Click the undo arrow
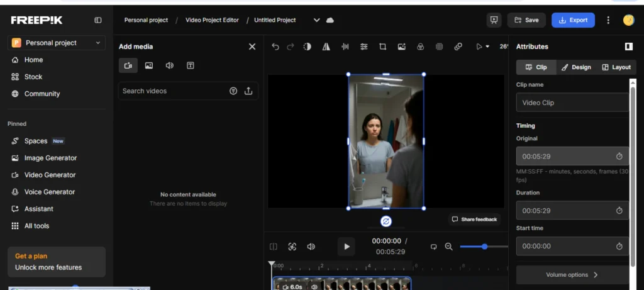Image resolution: width=644 pixels, height=290 pixels. (x=275, y=47)
